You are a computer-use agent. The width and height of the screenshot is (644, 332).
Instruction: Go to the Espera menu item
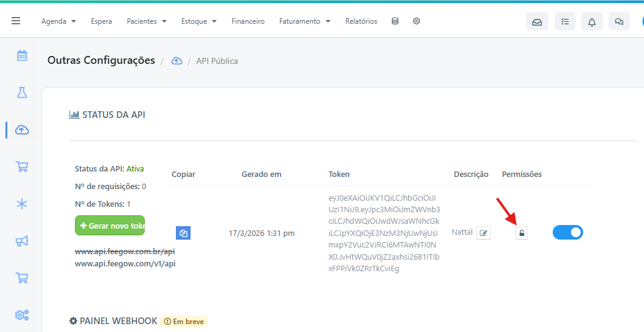pos(102,21)
